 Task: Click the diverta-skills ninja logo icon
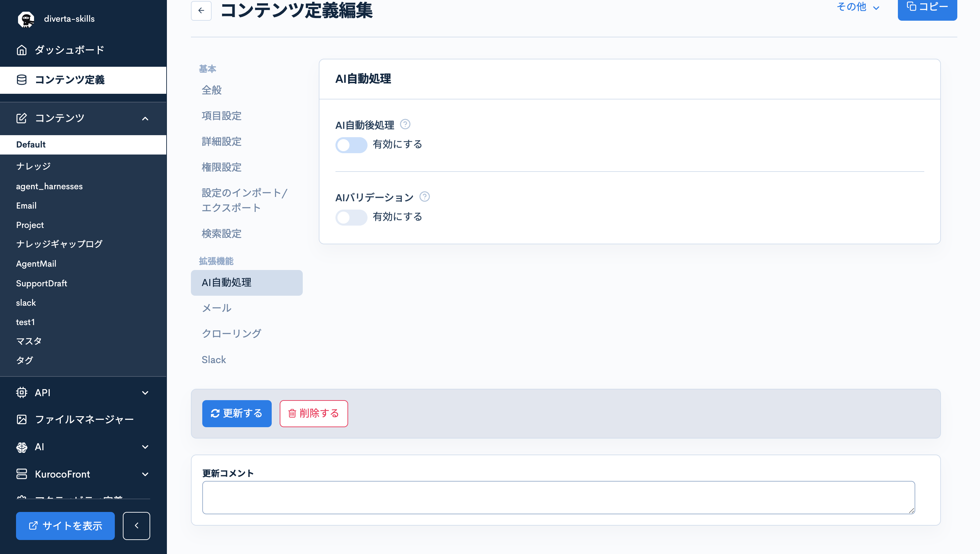26,19
